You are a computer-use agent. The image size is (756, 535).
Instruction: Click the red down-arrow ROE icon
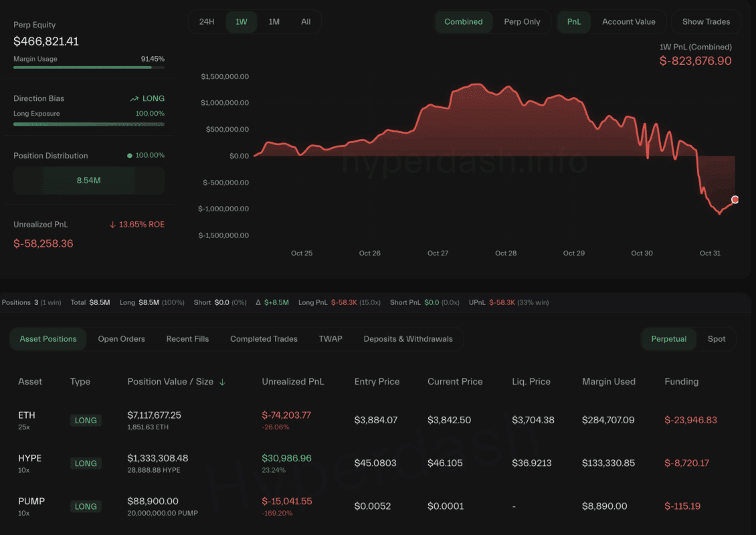[x=112, y=225]
